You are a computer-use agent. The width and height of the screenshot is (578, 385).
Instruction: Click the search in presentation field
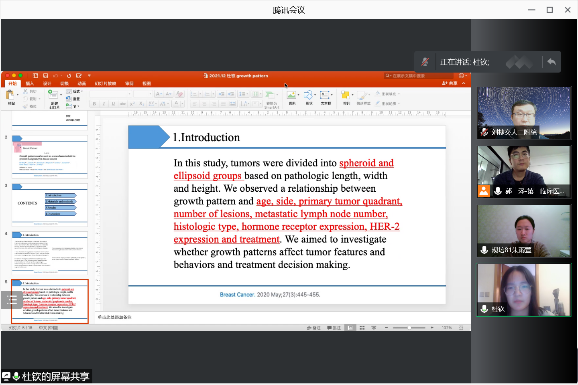click(419, 76)
